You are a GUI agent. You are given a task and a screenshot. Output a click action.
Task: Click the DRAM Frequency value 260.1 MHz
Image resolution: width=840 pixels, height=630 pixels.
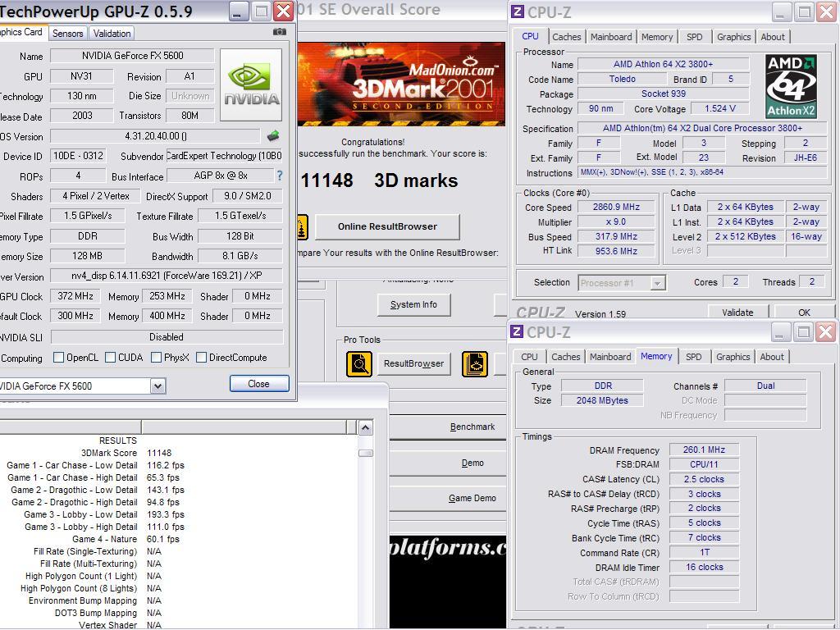704,450
